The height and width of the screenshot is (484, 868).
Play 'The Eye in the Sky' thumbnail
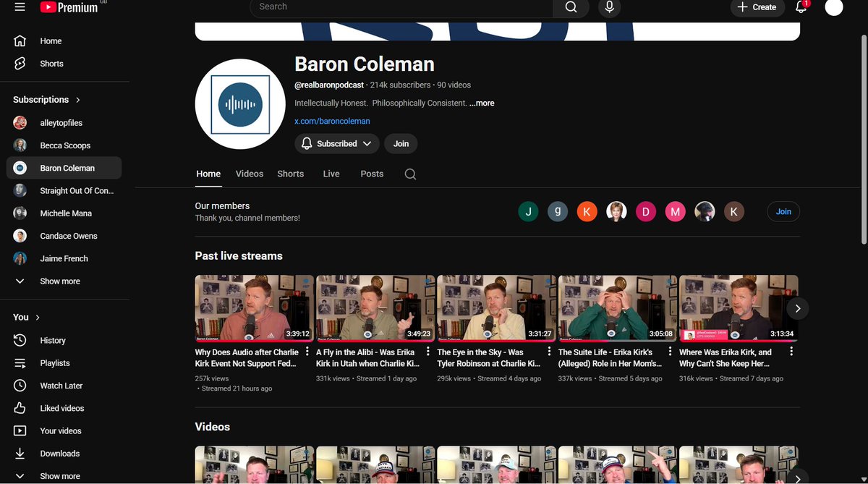[x=496, y=307]
